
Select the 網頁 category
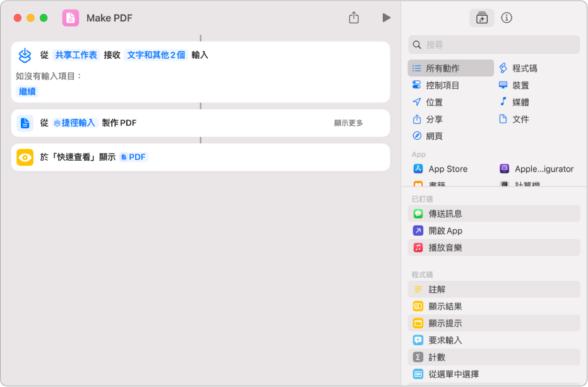click(x=428, y=136)
